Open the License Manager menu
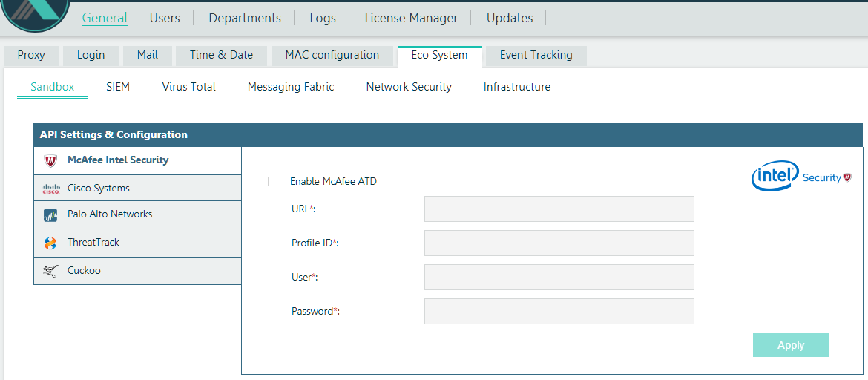 click(x=411, y=18)
